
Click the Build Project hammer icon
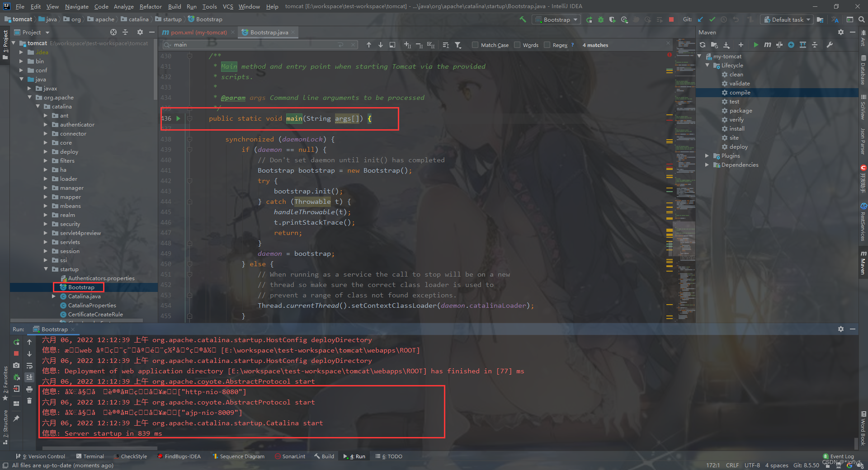point(523,19)
